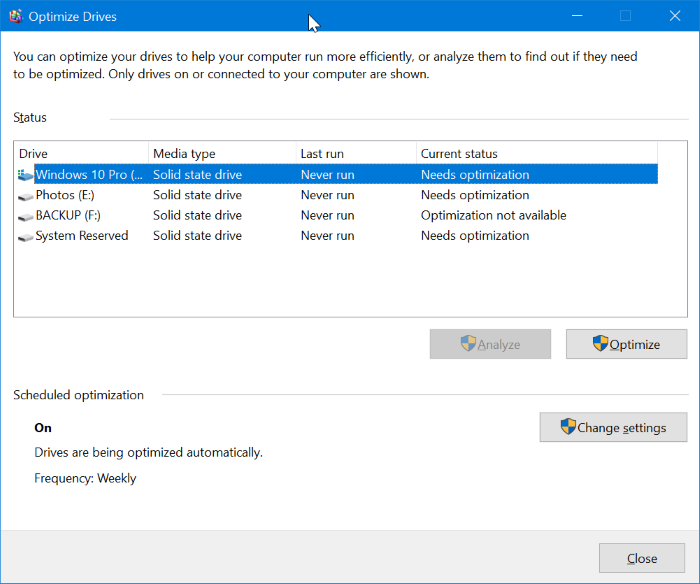Click the 'Frequency: Weekly' text
This screenshot has width=700, height=584.
(85, 478)
